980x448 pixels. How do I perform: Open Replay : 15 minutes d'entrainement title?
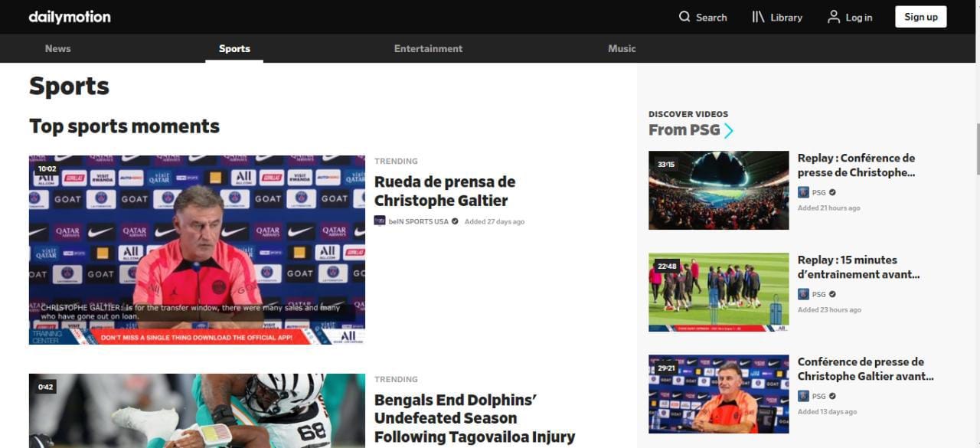pyautogui.click(x=858, y=267)
